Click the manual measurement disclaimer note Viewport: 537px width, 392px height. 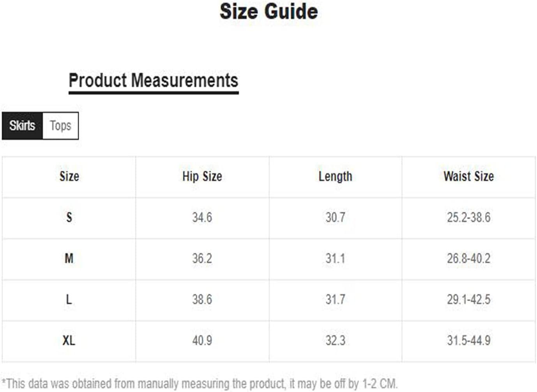[200, 383]
